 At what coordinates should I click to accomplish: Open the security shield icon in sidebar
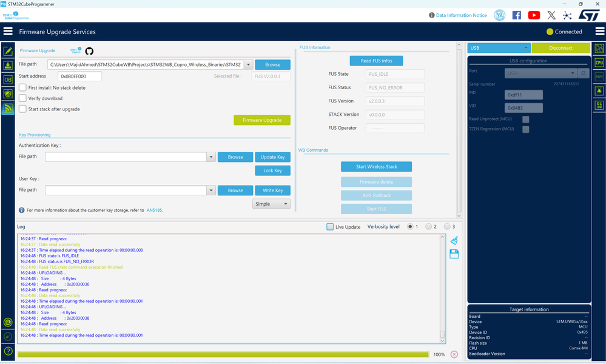8,94
